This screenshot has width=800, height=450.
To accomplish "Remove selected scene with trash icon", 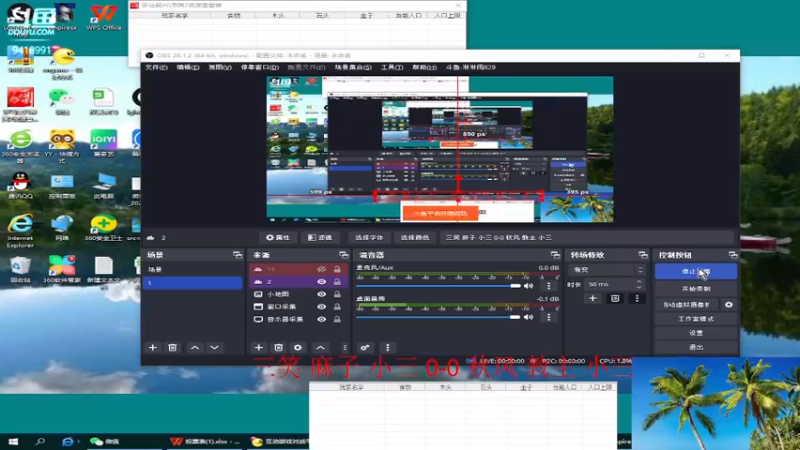I will [x=172, y=347].
